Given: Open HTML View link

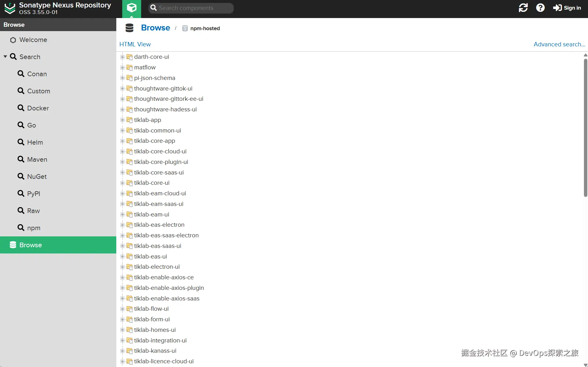Looking at the screenshot, I should (135, 44).
